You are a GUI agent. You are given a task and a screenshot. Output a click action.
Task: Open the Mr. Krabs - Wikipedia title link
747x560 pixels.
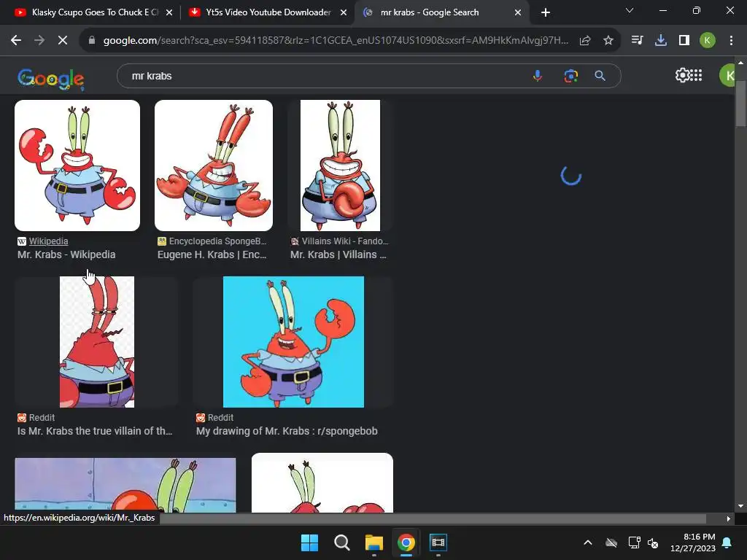[x=66, y=254]
